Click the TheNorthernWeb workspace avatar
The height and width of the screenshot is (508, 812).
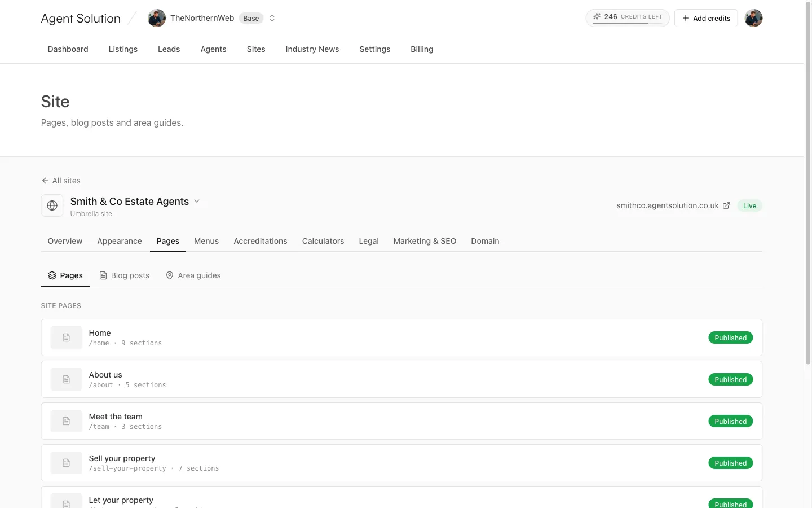pyautogui.click(x=157, y=18)
